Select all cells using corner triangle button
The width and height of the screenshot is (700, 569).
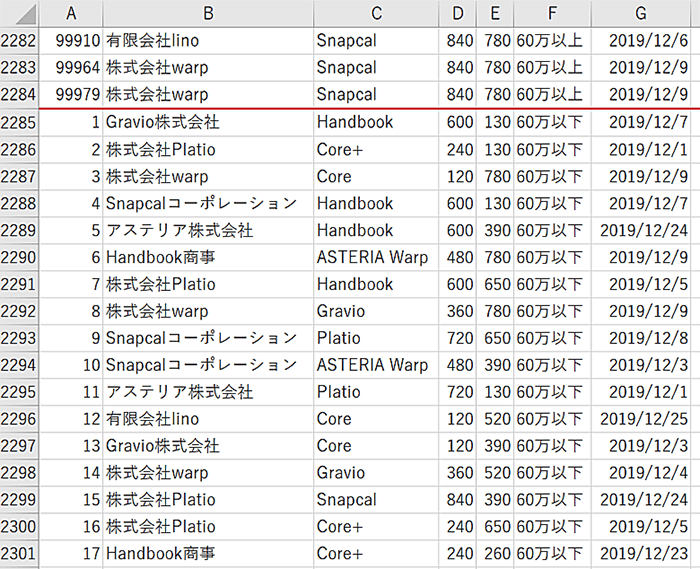pos(20,13)
